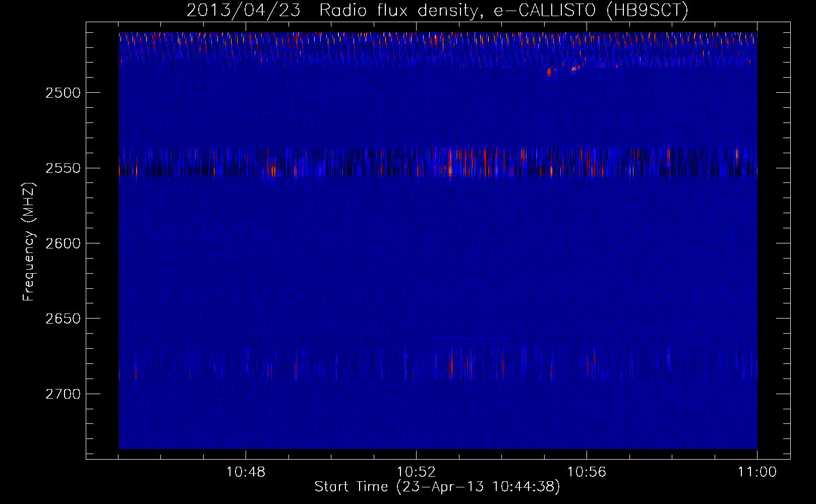
Task: Click the interference band at 2550 MHz
Action: [438, 162]
